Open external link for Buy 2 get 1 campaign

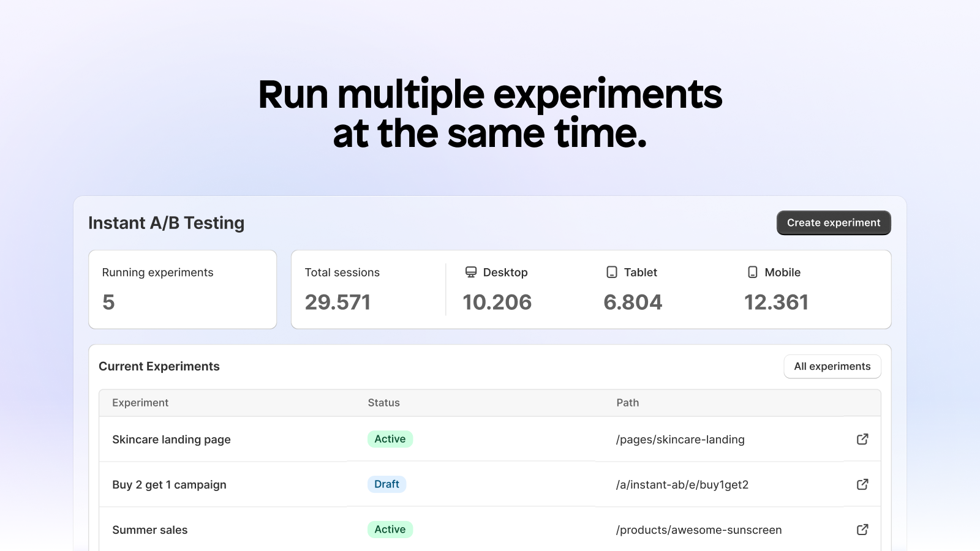click(862, 484)
